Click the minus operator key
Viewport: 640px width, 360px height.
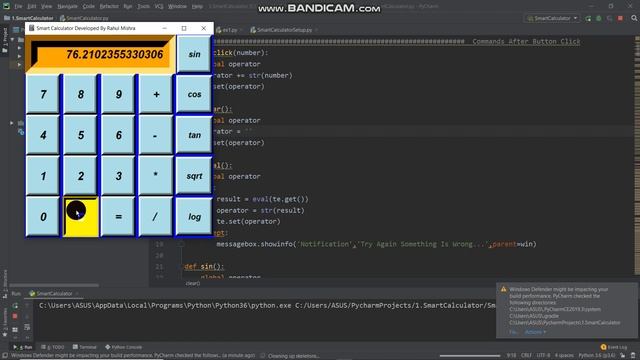(156, 135)
